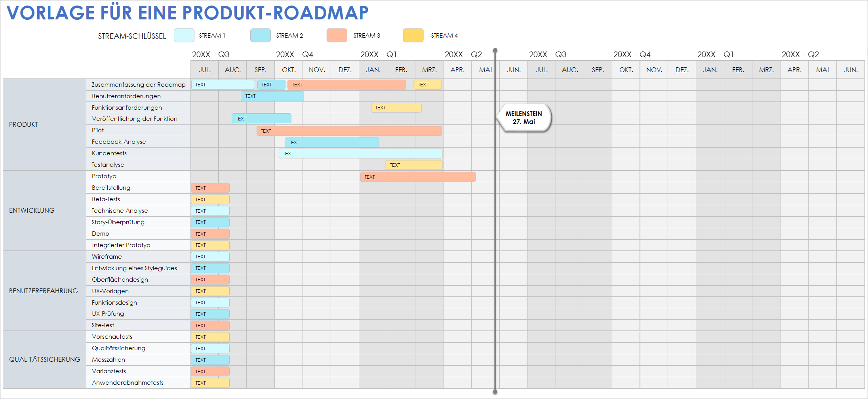Image resolution: width=868 pixels, height=399 pixels.
Task: Select the Vorschautests row label
Action: pyautogui.click(x=112, y=337)
